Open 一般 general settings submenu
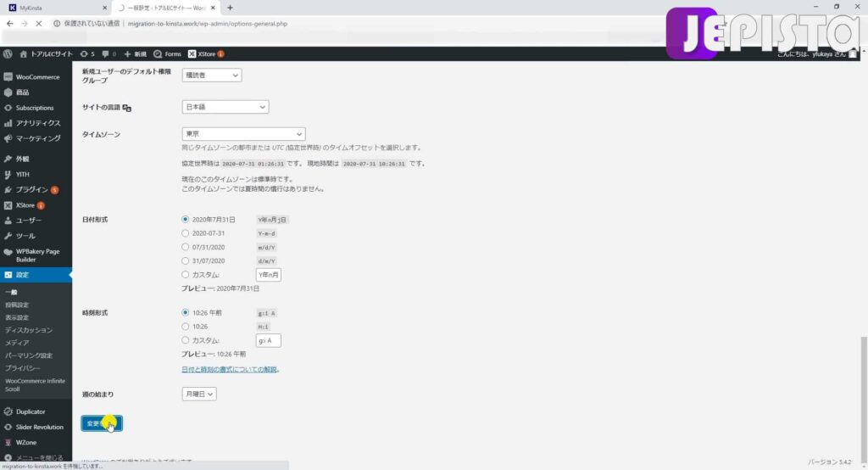Screen dimensions: 868x470 coord(11,292)
